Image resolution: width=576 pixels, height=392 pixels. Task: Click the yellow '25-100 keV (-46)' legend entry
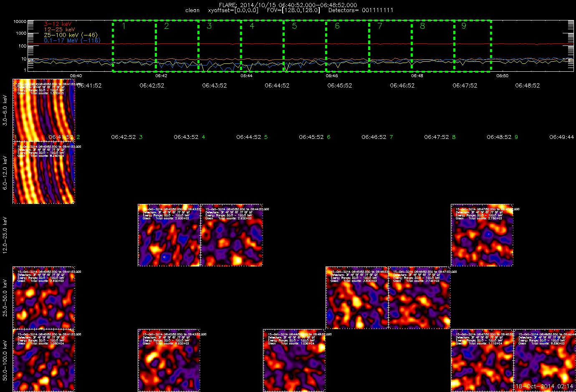point(71,35)
